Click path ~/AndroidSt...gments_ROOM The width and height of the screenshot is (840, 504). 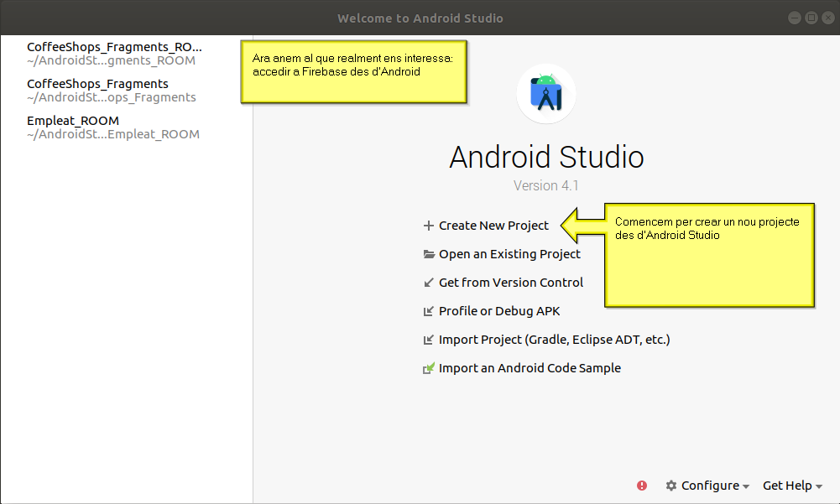(111, 60)
